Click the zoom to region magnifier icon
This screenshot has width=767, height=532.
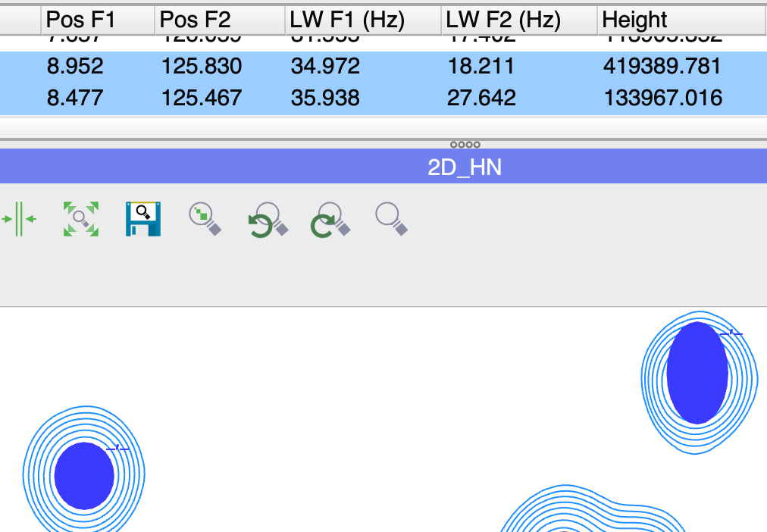click(205, 219)
